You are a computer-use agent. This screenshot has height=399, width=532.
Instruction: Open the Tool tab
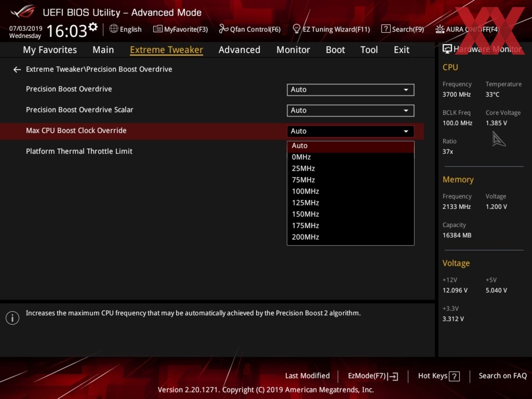coord(369,50)
